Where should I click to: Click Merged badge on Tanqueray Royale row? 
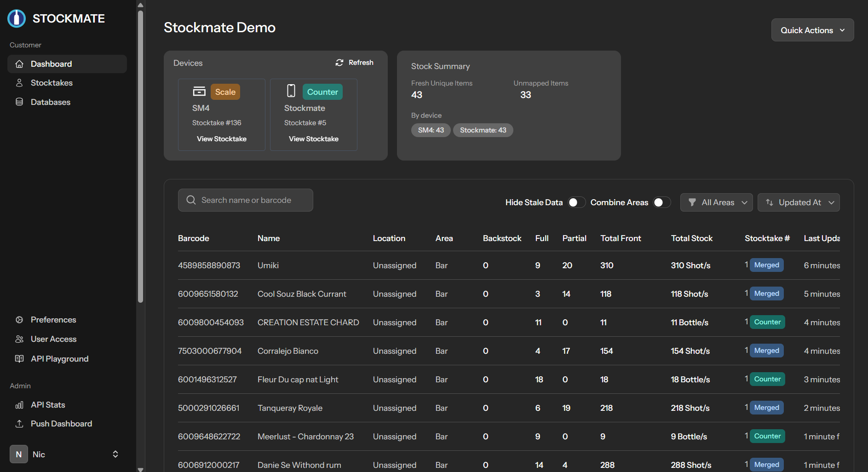(x=767, y=408)
